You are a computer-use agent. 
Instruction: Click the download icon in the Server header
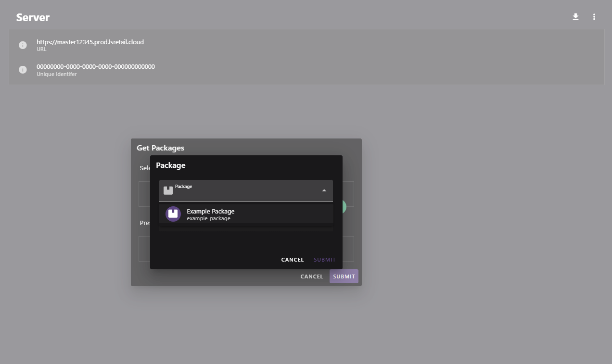coord(575,17)
